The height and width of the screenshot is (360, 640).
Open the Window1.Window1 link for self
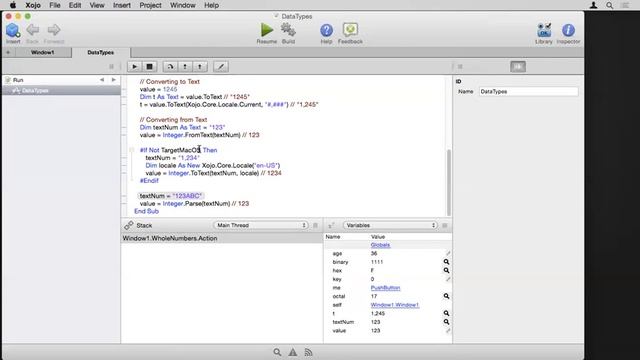click(x=395, y=305)
